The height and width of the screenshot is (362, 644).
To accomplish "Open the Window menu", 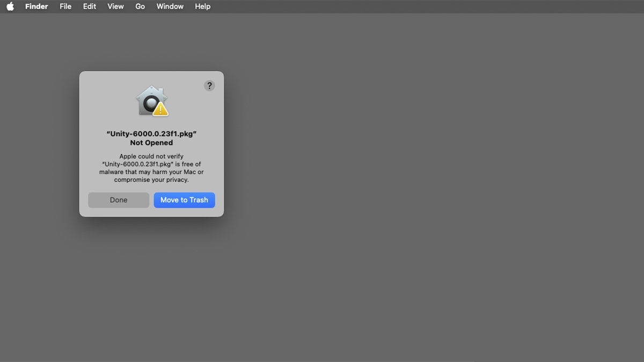I will 170,6.
